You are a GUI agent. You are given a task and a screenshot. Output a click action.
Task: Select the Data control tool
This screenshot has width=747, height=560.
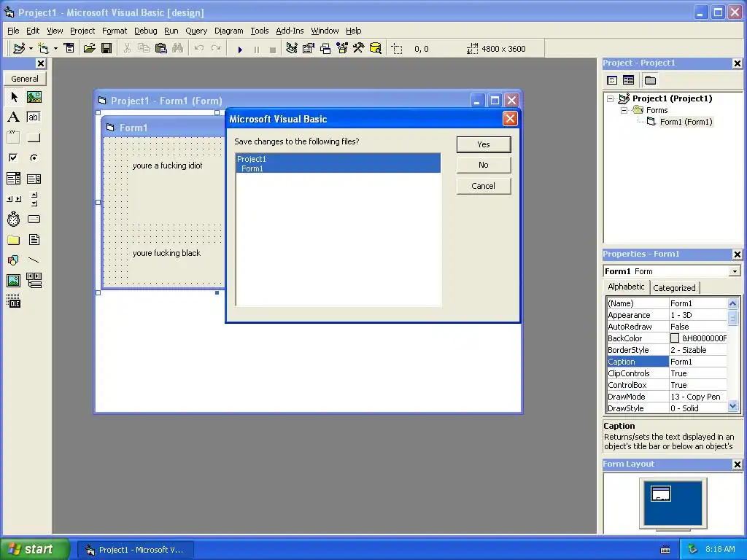tap(34, 281)
